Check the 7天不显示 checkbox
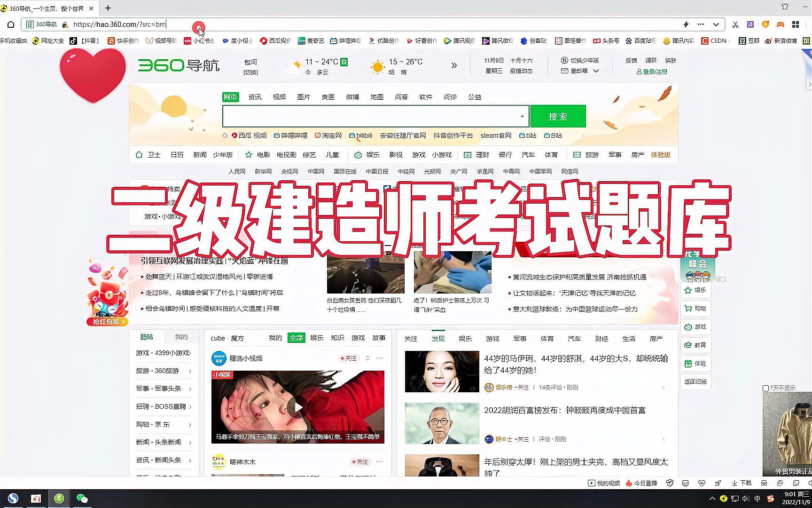Viewport: 812px width, 508px height. click(x=766, y=388)
